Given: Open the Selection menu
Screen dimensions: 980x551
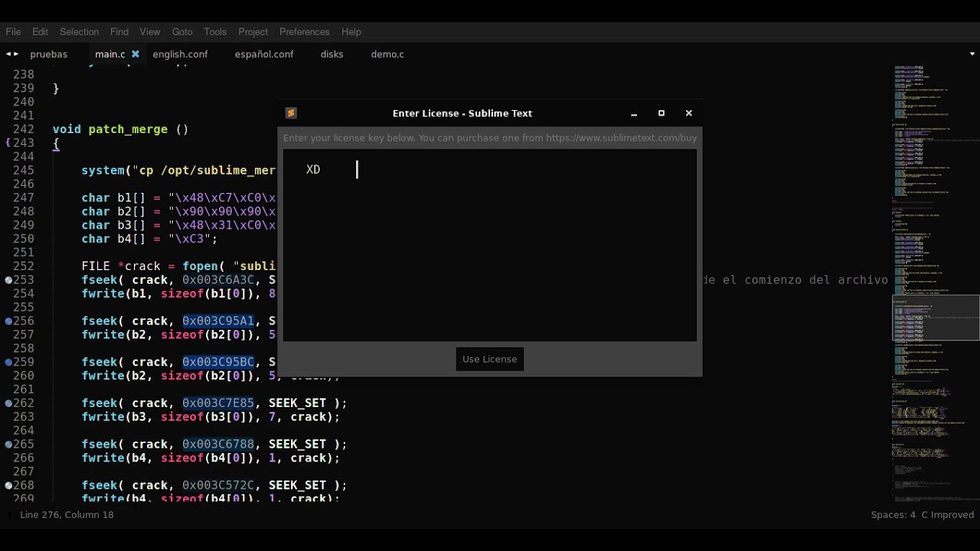Looking at the screenshot, I should coord(79,31).
